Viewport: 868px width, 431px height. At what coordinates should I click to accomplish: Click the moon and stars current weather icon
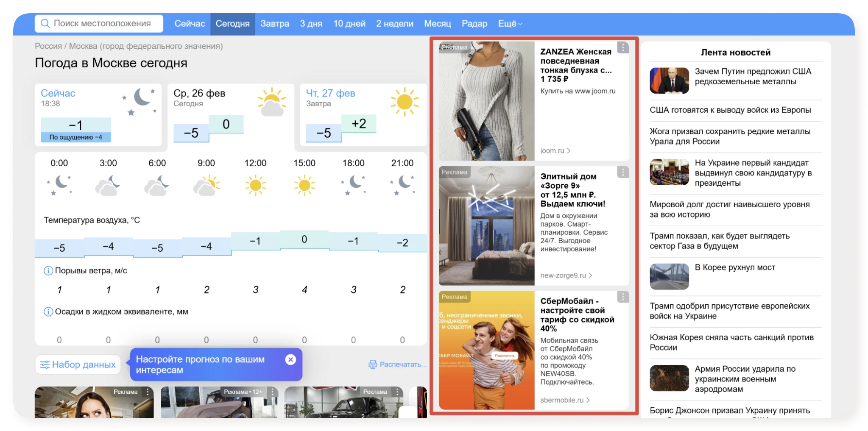(x=140, y=101)
